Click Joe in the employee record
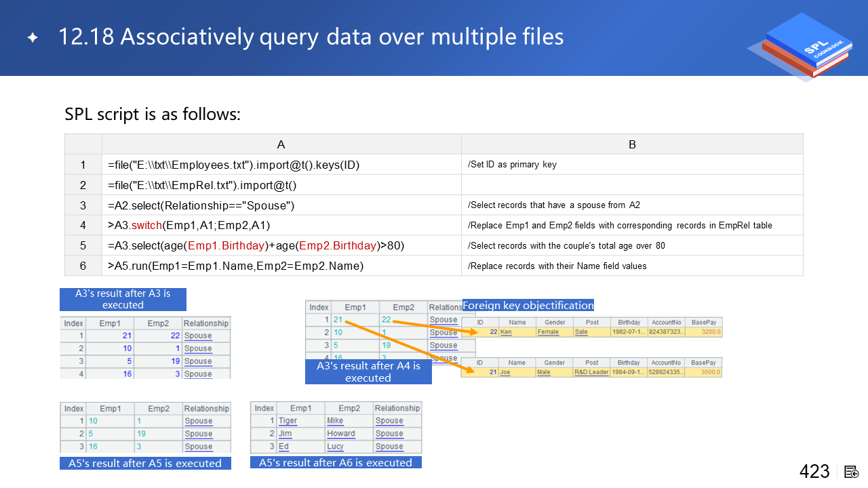The height and width of the screenshot is (488, 868). pyautogui.click(x=505, y=372)
